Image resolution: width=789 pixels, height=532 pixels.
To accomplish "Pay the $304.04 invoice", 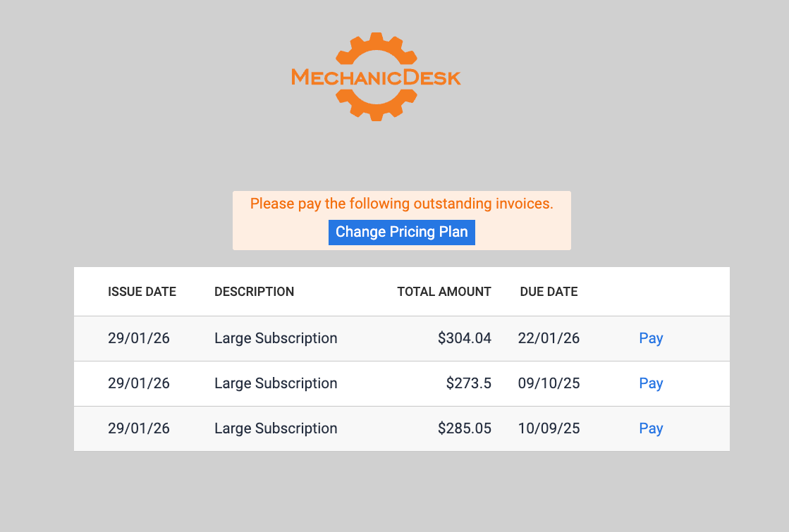I will (x=650, y=338).
